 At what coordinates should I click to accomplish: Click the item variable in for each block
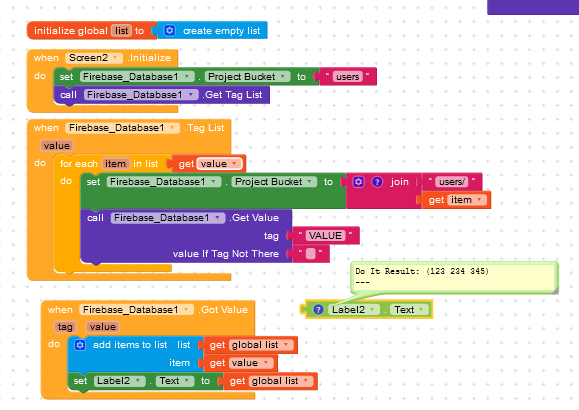pos(115,164)
